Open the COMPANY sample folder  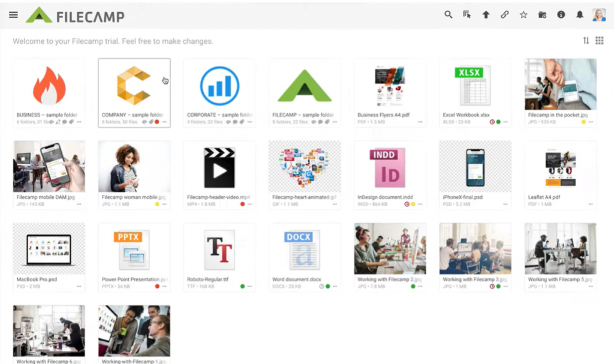coord(134,87)
